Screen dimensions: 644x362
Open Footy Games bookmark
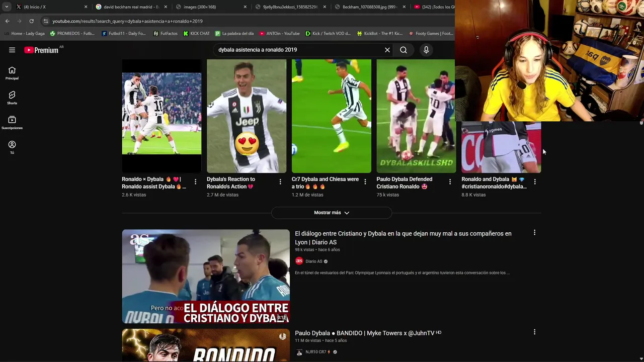pos(431,34)
